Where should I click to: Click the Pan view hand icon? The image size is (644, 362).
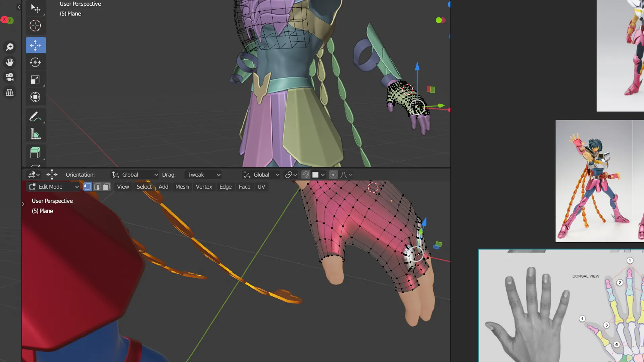click(10, 62)
